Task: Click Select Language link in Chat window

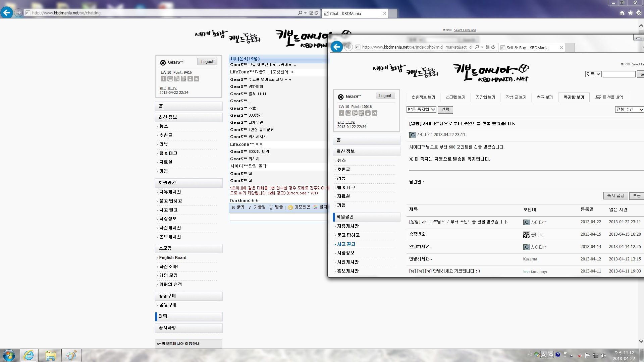Action: (x=465, y=30)
